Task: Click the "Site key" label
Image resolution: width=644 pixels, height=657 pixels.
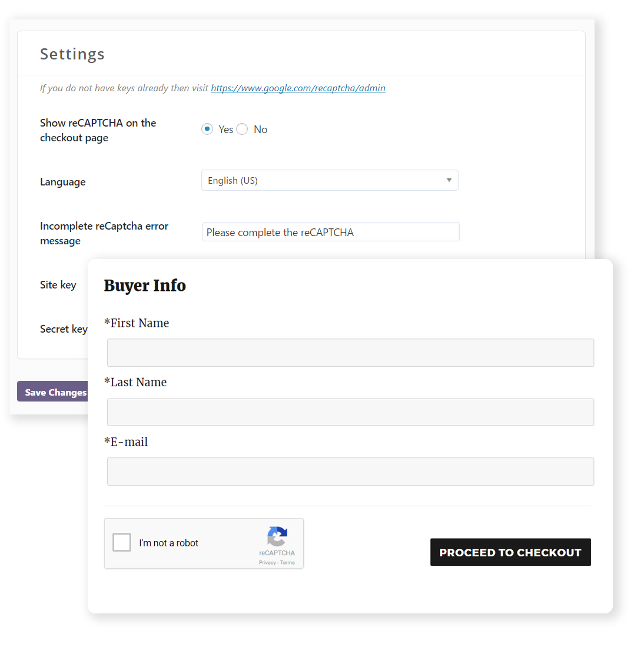Action: pyautogui.click(x=58, y=285)
